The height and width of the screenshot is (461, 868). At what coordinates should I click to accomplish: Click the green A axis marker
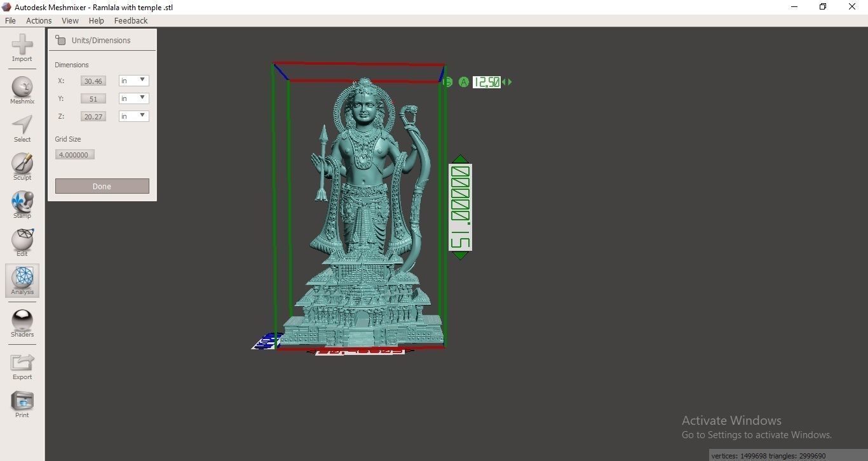[464, 82]
